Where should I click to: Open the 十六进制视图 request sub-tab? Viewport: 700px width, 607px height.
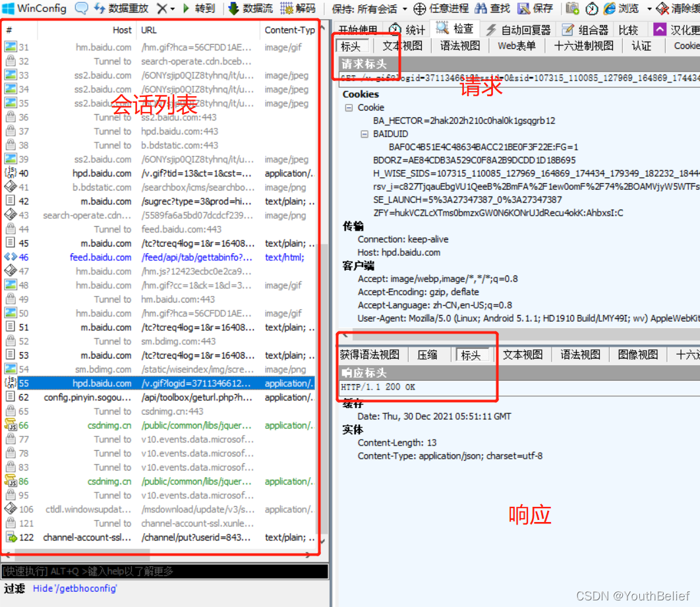coord(583,45)
